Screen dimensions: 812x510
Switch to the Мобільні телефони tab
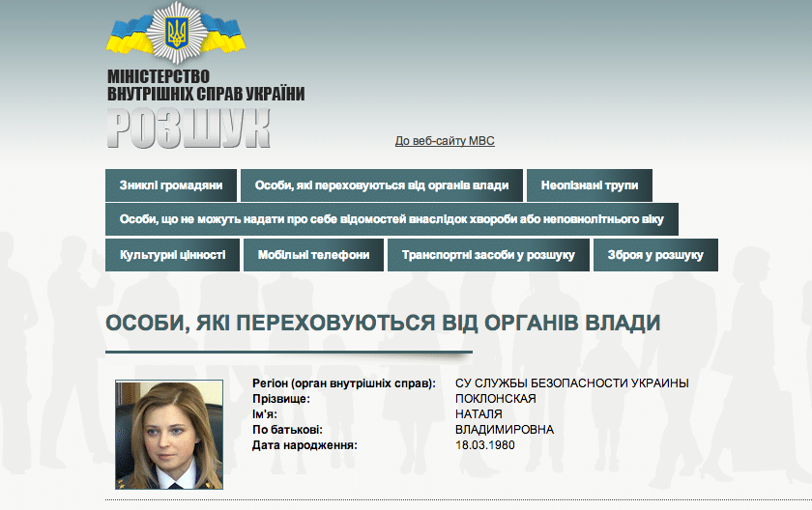click(x=313, y=255)
